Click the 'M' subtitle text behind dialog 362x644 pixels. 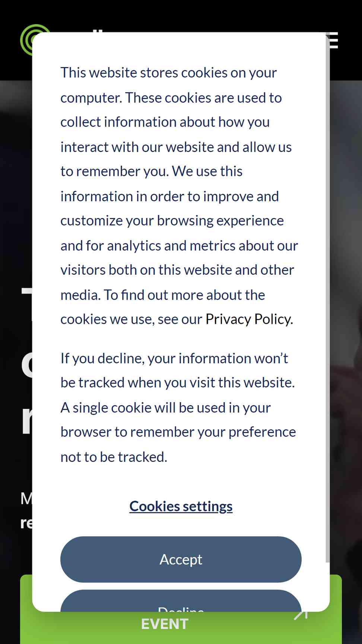26,498
